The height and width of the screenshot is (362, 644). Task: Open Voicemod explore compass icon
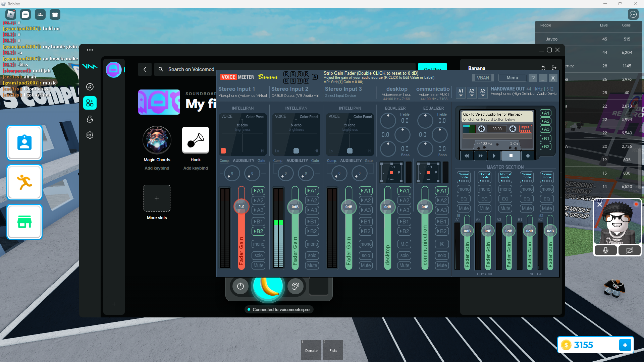[x=90, y=87]
